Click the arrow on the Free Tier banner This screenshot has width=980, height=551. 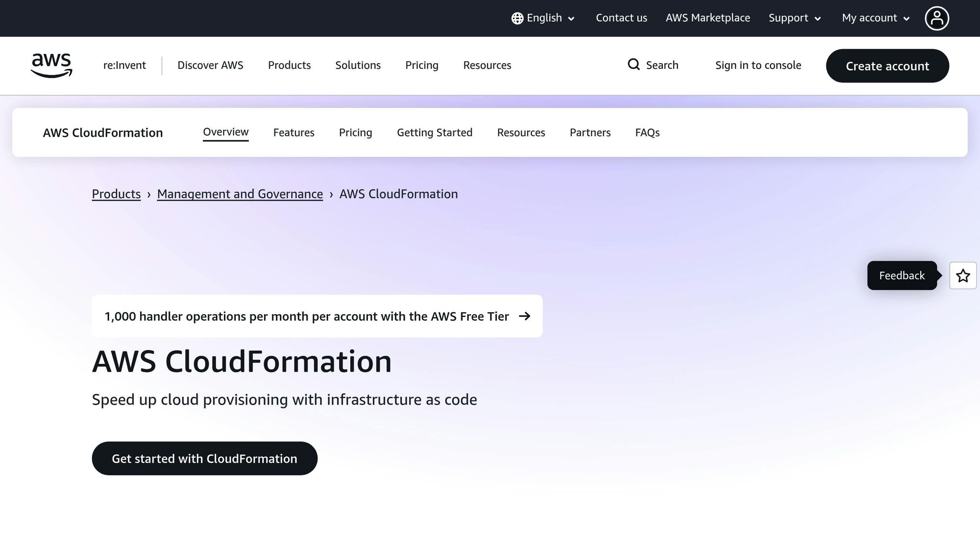coord(525,316)
